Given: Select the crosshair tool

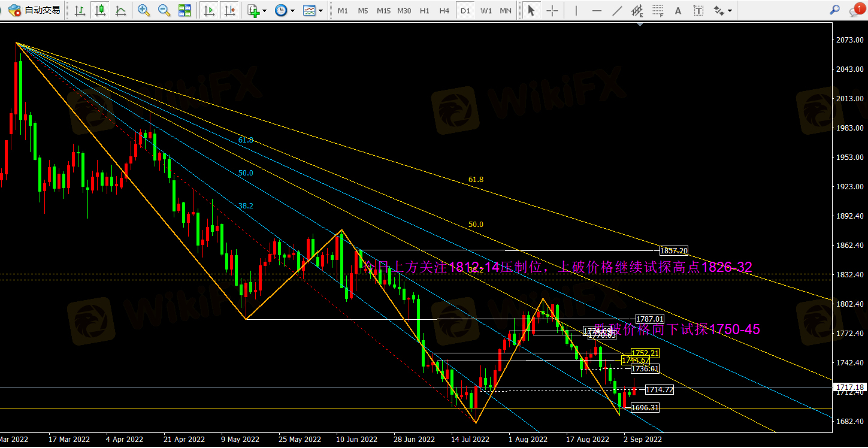Looking at the screenshot, I should pos(552,10).
